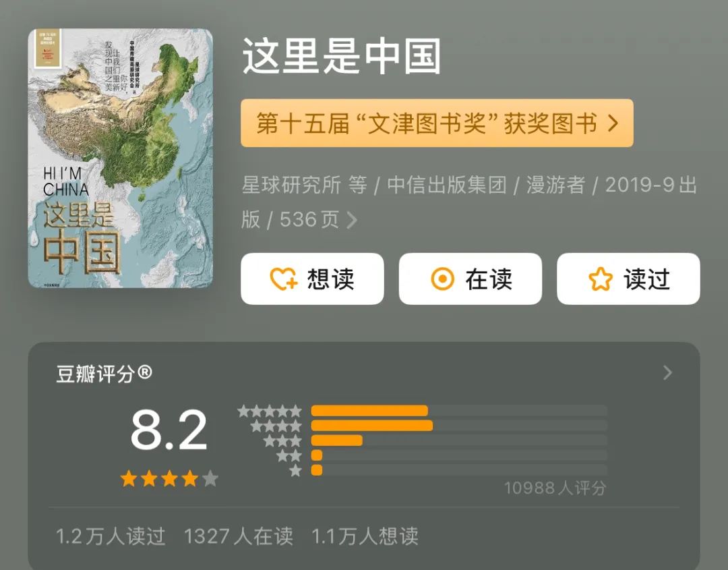
Task: Open author link 星球研究所 等
Action: [x=297, y=186]
